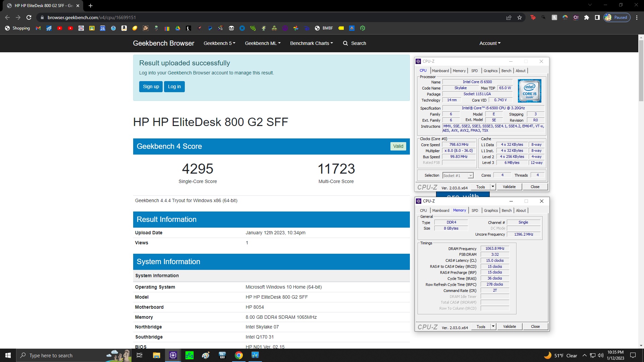
Task: Click Validate in bottom CPU-Z window
Action: click(509, 326)
